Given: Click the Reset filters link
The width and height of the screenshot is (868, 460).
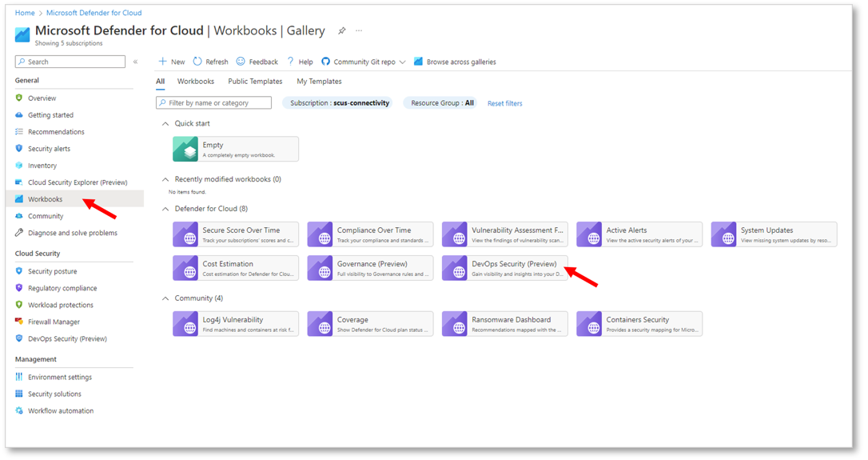Looking at the screenshot, I should [x=505, y=104].
